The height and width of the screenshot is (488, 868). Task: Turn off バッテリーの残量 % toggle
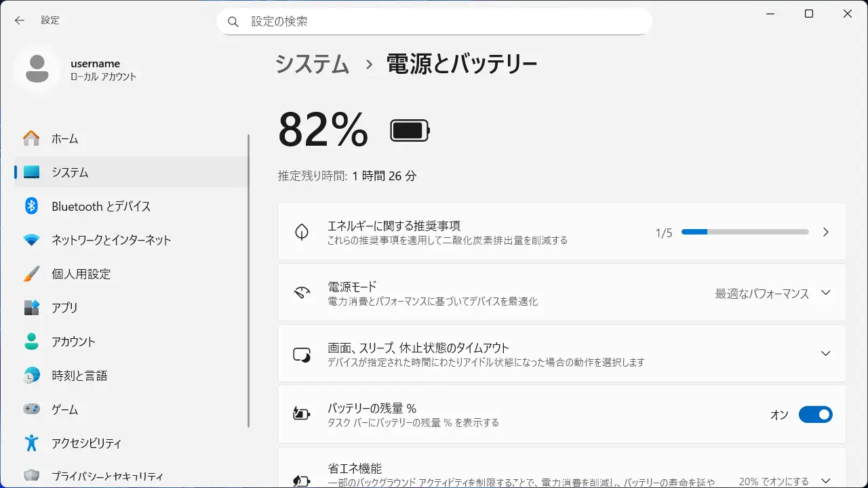pos(814,415)
